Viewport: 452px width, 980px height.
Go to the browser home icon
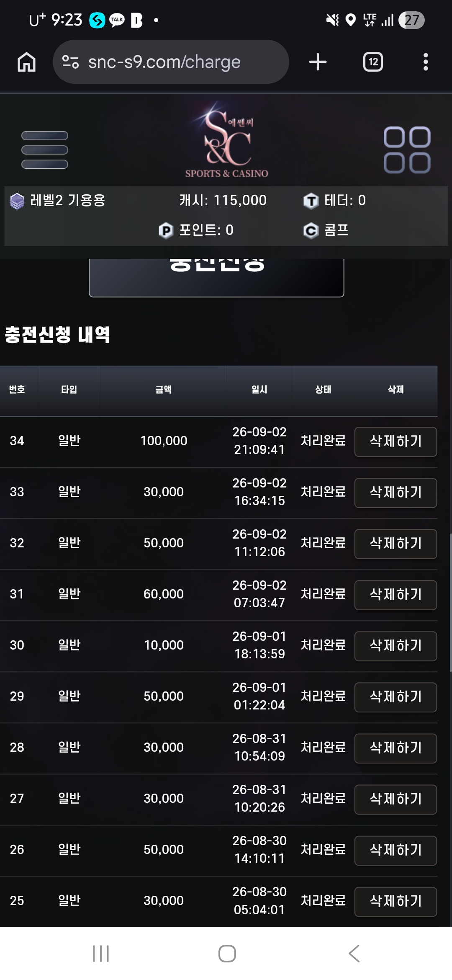point(26,62)
